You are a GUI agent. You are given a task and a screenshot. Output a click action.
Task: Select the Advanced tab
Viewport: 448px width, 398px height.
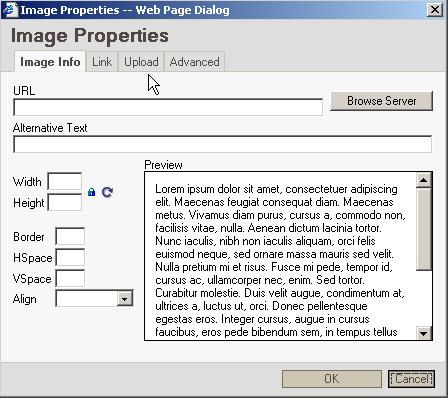194,62
